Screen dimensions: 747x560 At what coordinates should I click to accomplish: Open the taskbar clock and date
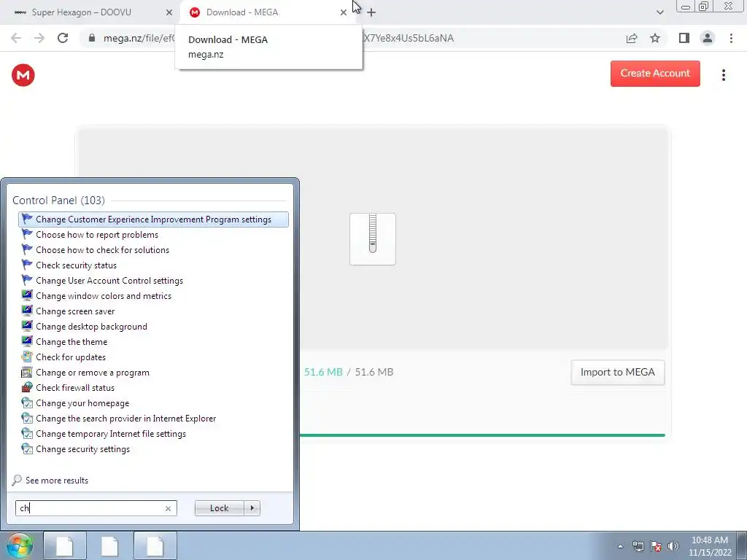[x=709, y=546]
